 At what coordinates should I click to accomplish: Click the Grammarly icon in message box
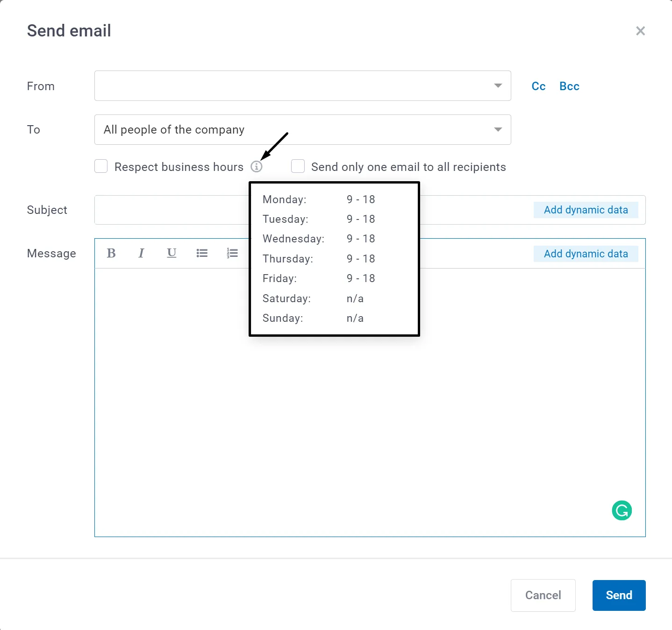pos(622,510)
